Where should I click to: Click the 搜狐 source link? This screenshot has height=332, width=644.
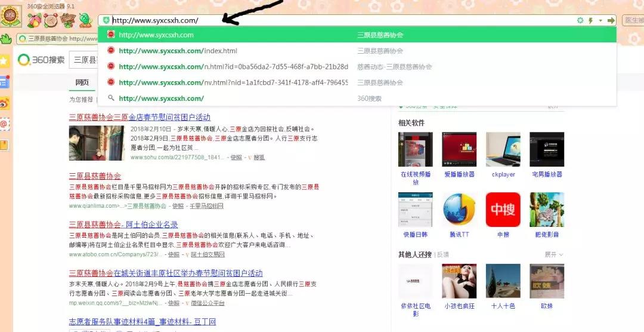(x=259, y=157)
